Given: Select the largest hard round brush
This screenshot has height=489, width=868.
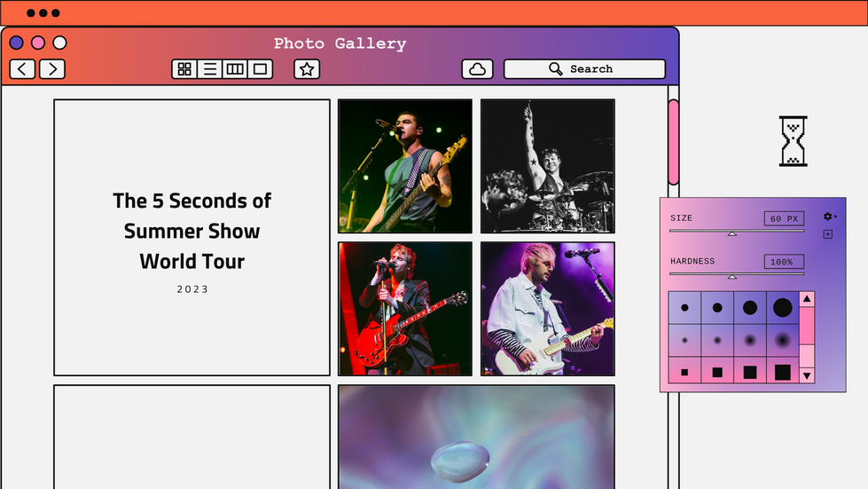Looking at the screenshot, I should click(x=782, y=307).
